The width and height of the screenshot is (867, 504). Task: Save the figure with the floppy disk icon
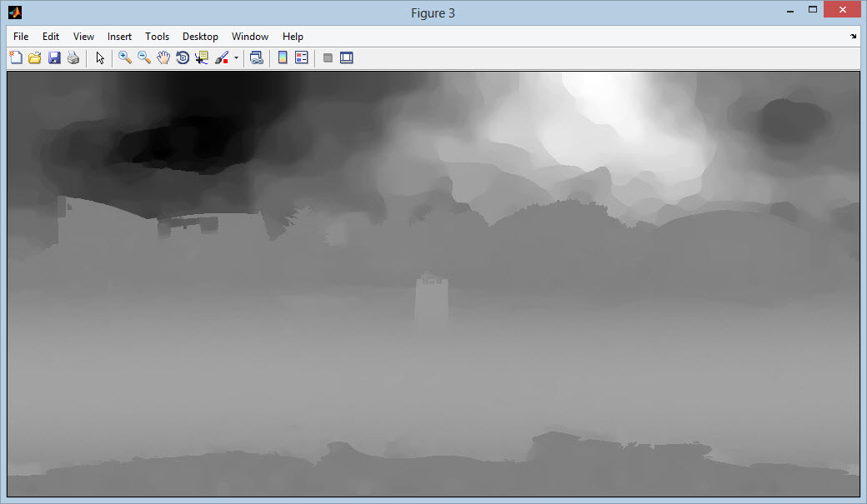pos(54,57)
